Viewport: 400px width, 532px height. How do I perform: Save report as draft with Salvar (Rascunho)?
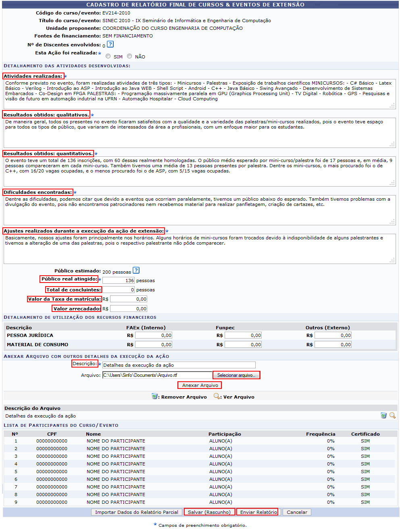[209, 512]
